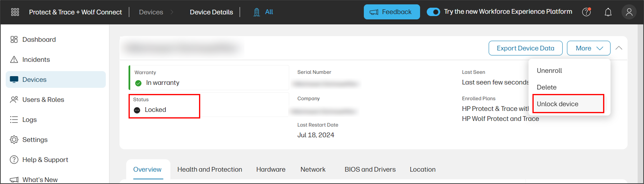Expand the More dropdown button
The image size is (644, 184).
coord(588,48)
